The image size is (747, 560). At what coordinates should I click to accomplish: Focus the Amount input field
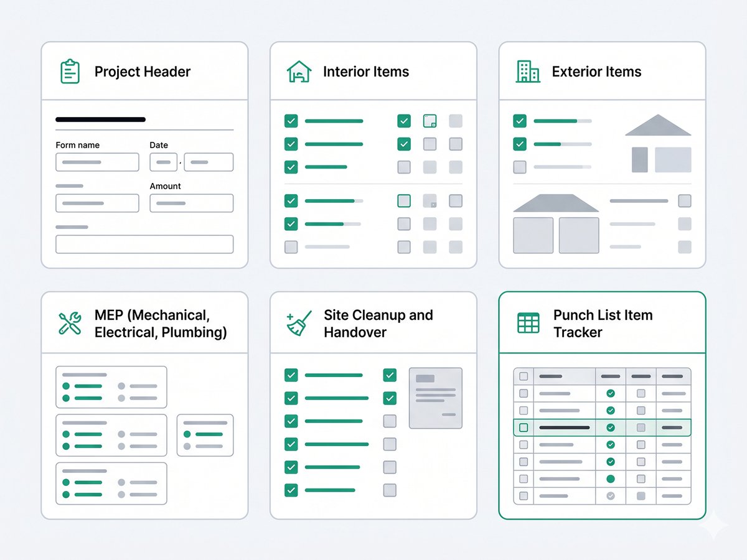click(192, 203)
